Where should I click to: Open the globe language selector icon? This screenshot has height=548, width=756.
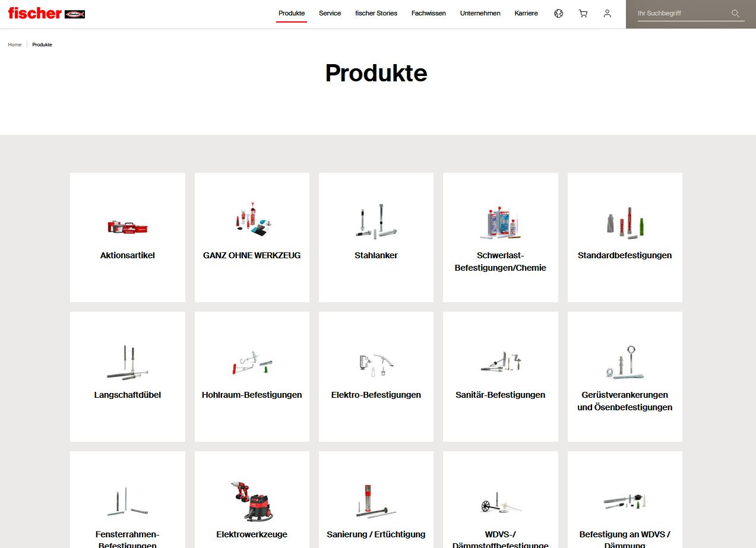point(558,14)
